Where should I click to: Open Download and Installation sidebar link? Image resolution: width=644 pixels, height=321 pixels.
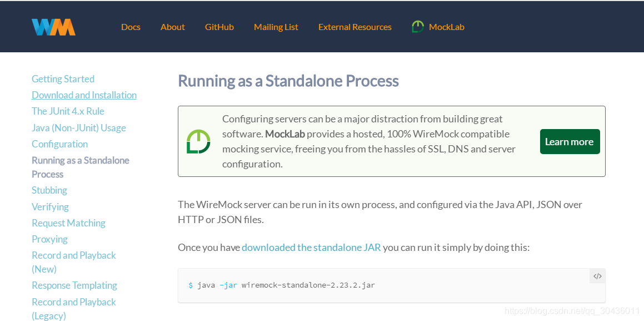[84, 95]
